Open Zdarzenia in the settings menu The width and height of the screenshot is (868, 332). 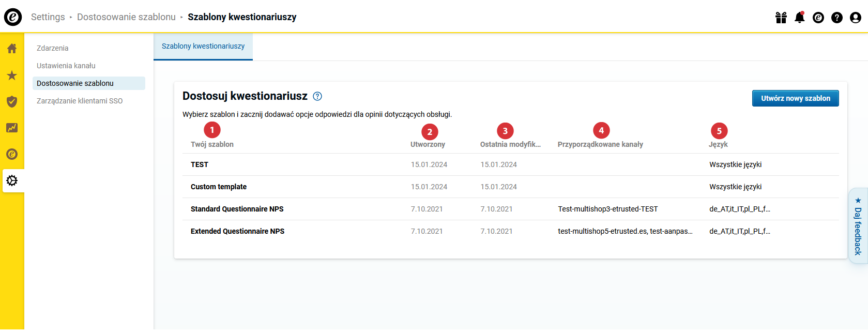tap(53, 48)
